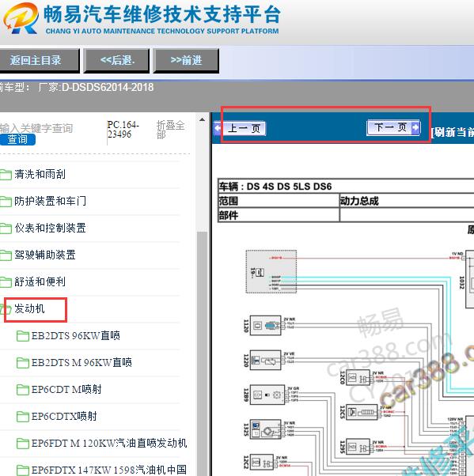Click the PC.164-23496 text
This screenshot has width=474, height=476.
[123, 130]
